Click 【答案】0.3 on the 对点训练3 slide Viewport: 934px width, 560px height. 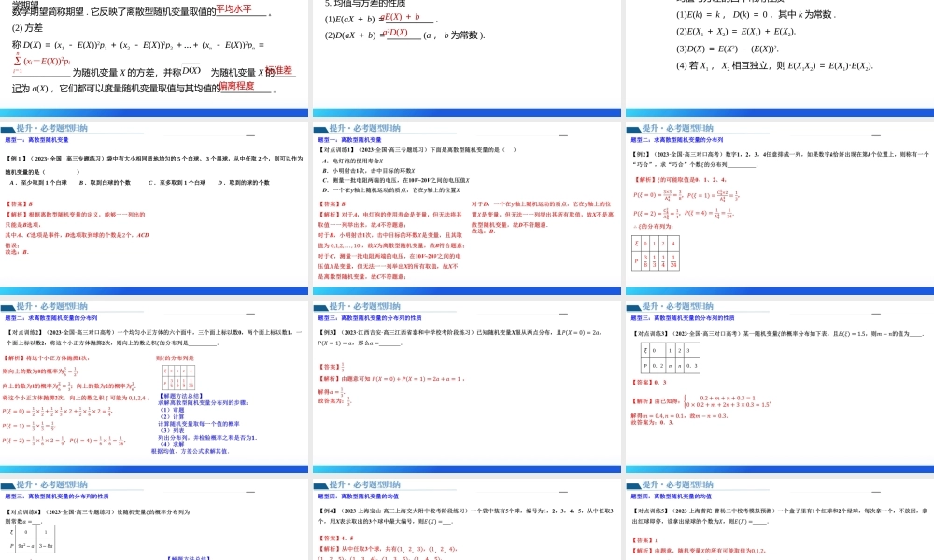pos(649,383)
